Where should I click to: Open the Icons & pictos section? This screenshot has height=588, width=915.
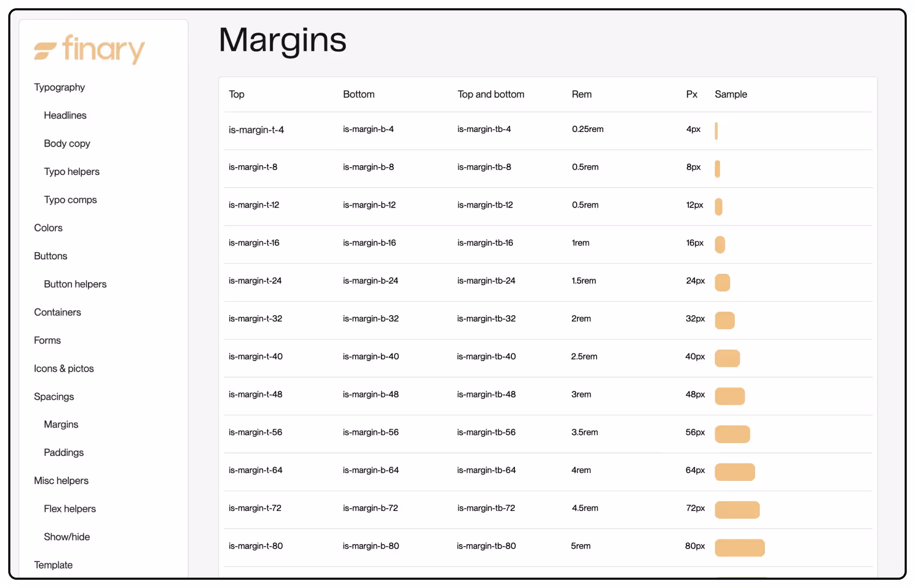(x=64, y=368)
